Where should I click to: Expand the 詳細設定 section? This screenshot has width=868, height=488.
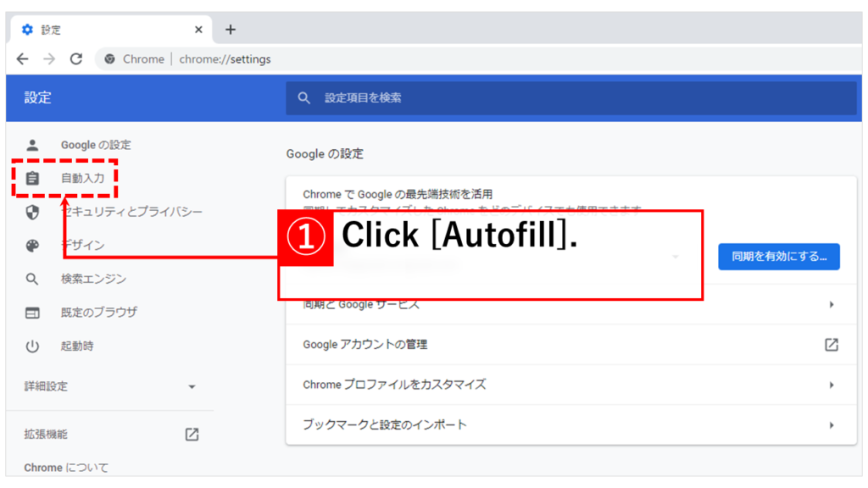(110, 386)
